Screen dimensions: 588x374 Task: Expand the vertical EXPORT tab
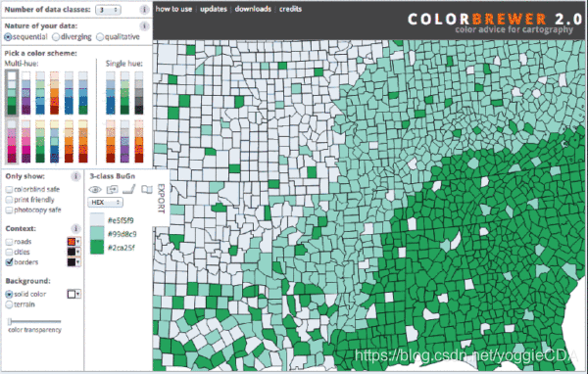162,199
